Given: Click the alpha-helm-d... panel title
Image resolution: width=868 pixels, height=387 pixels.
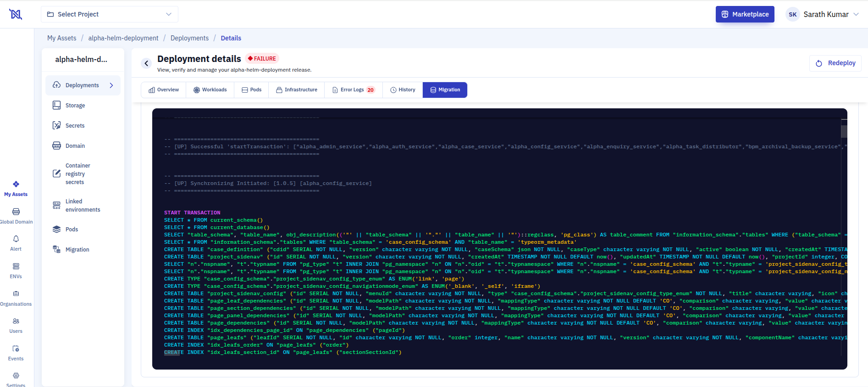Looking at the screenshot, I should tap(81, 59).
